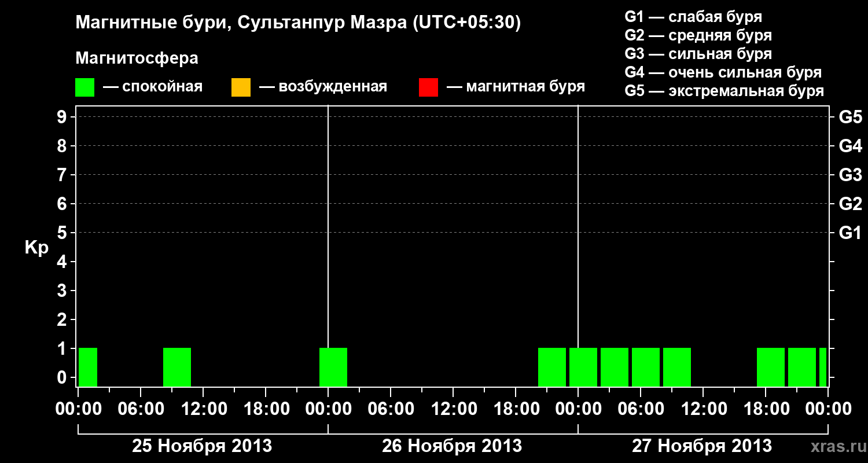
Task: Click the 'G1' right axis label
Action: coord(850,233)
